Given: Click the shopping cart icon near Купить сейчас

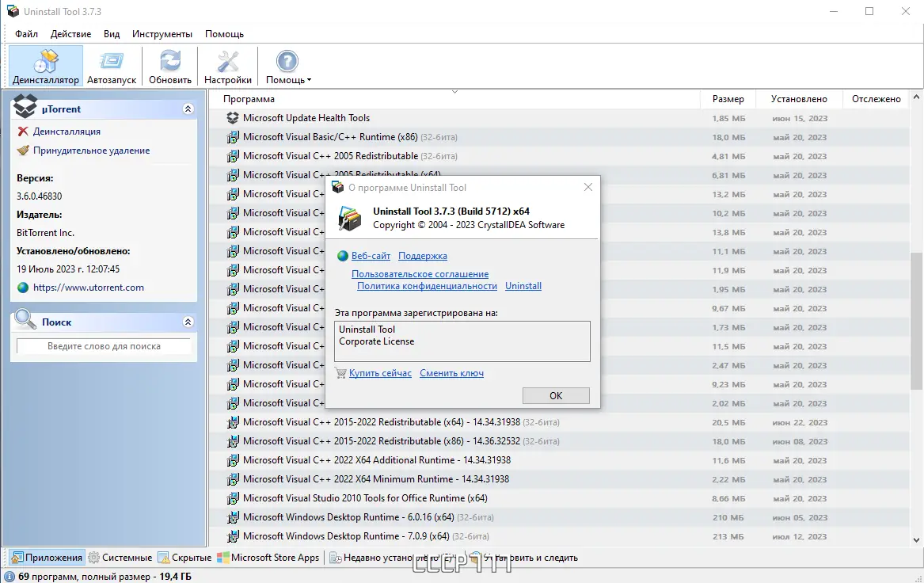Looking at the screenshot, I should [341, 372].
